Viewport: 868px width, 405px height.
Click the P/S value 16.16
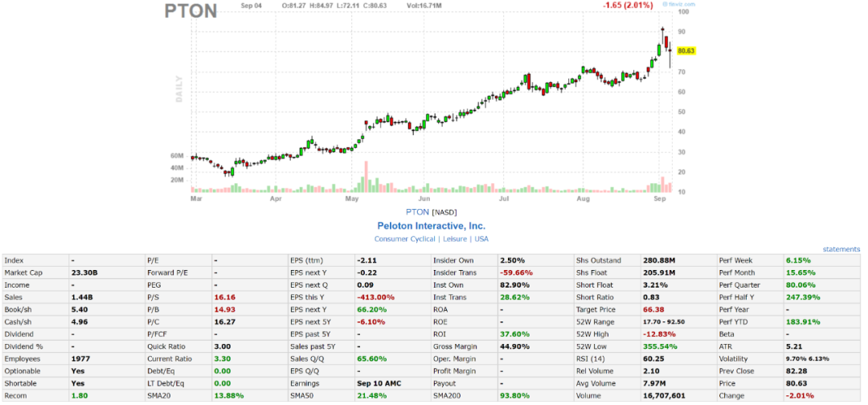(x=223, y=297)
